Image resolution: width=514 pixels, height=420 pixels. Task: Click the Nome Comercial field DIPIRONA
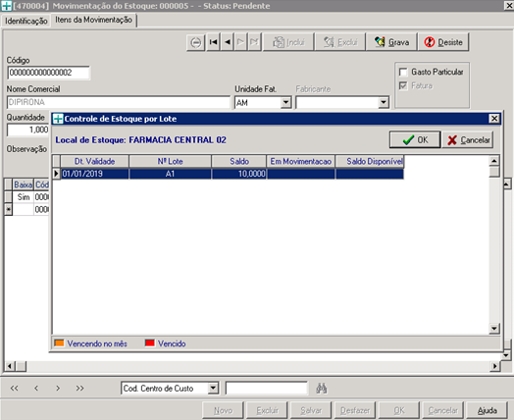point(119,102)
